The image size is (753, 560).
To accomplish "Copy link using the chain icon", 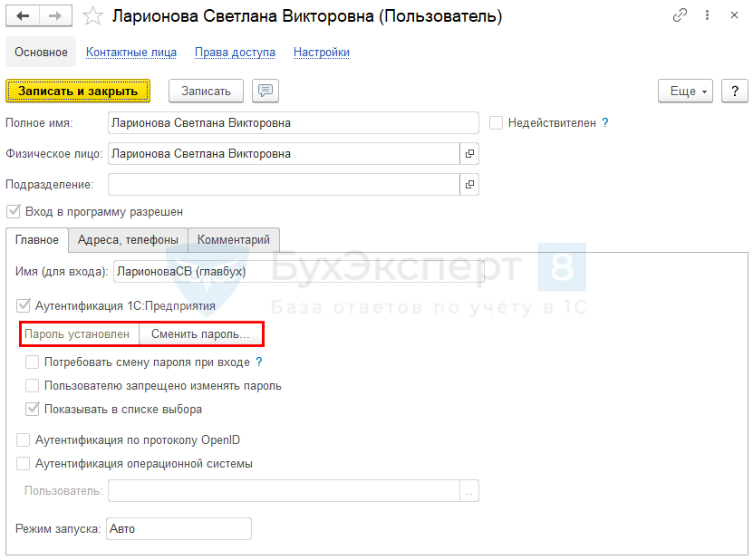I will [x=680, y=15].
